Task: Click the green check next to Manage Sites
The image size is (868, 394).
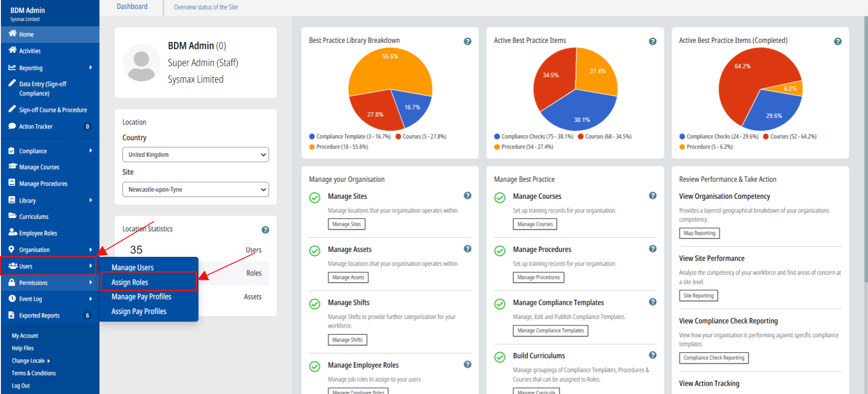Action: [x=315, y=197]
